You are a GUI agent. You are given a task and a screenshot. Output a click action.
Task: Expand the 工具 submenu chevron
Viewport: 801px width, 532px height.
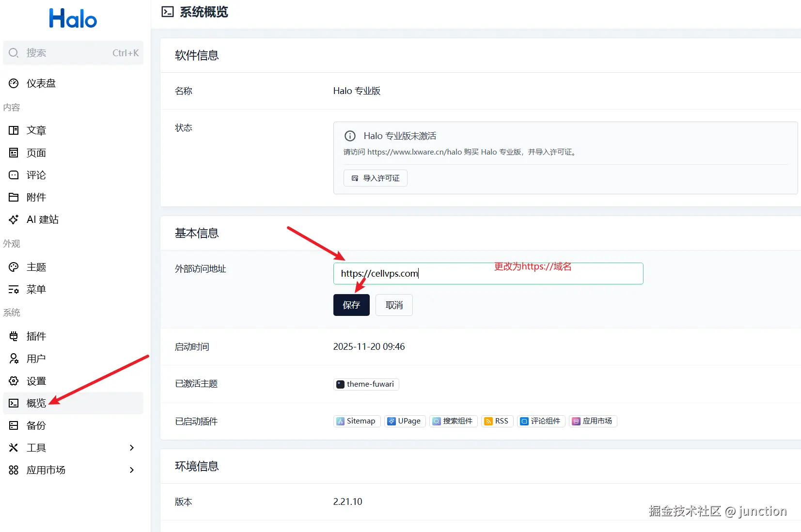click(132, 448)
